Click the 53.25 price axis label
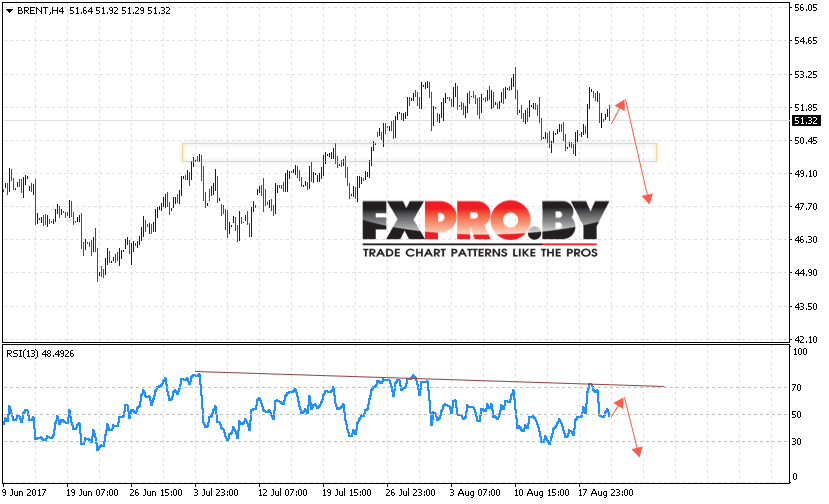The image size is (829, 504). pyautogui.click(x=806, y=75)
